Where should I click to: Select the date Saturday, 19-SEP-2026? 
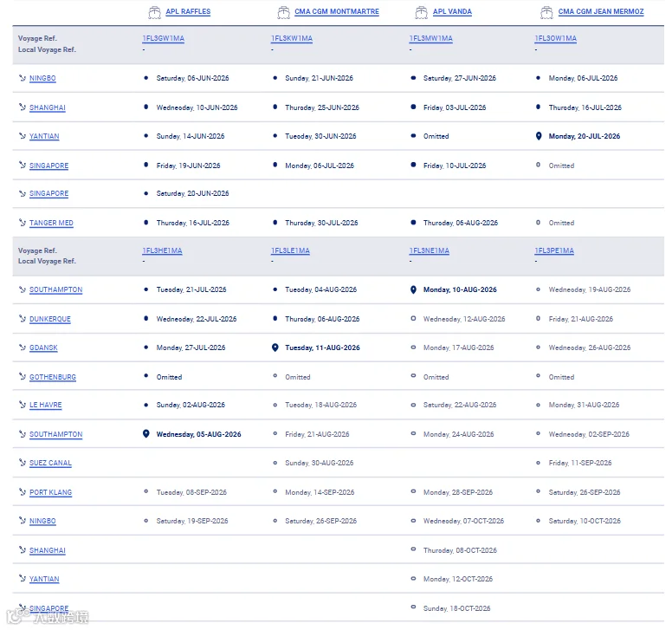(192, 521)
